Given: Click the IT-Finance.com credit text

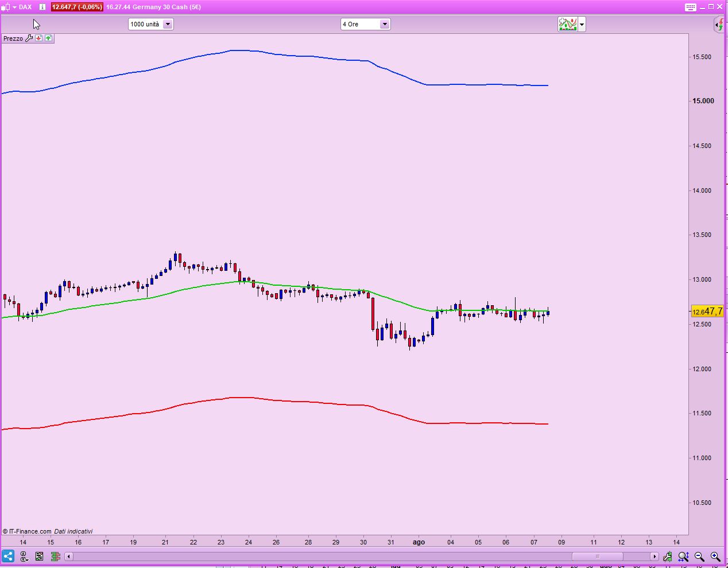Looking at the screenshot, I should (x=27, y=531).
